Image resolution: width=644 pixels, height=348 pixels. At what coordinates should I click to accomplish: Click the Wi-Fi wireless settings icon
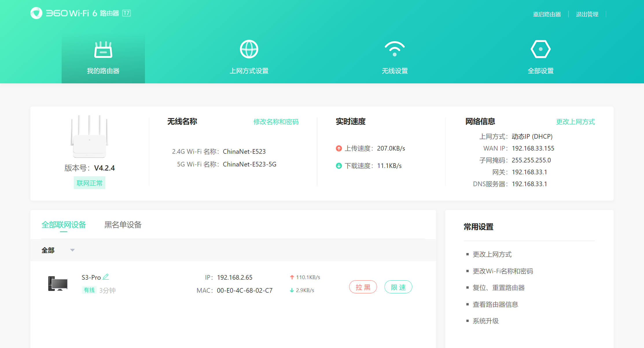point(395,49)
